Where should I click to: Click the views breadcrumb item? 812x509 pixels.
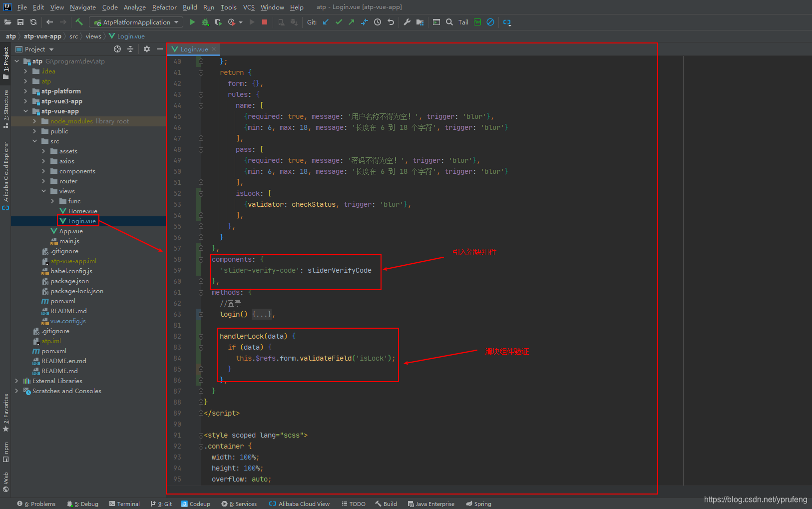click(x=93, y=36)
